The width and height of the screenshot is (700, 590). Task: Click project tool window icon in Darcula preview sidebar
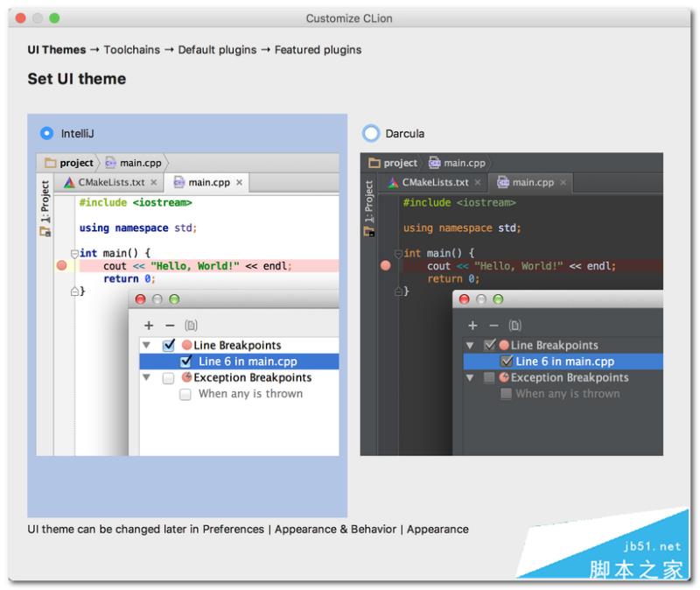click(368, 231)
